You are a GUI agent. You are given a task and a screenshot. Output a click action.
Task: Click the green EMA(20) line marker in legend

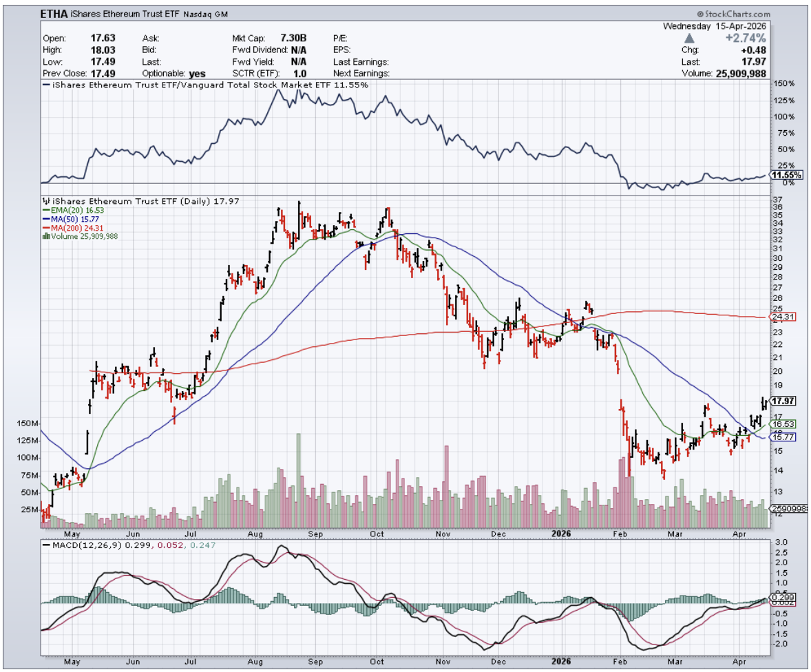pyautogui.click(x=45, y=211)
